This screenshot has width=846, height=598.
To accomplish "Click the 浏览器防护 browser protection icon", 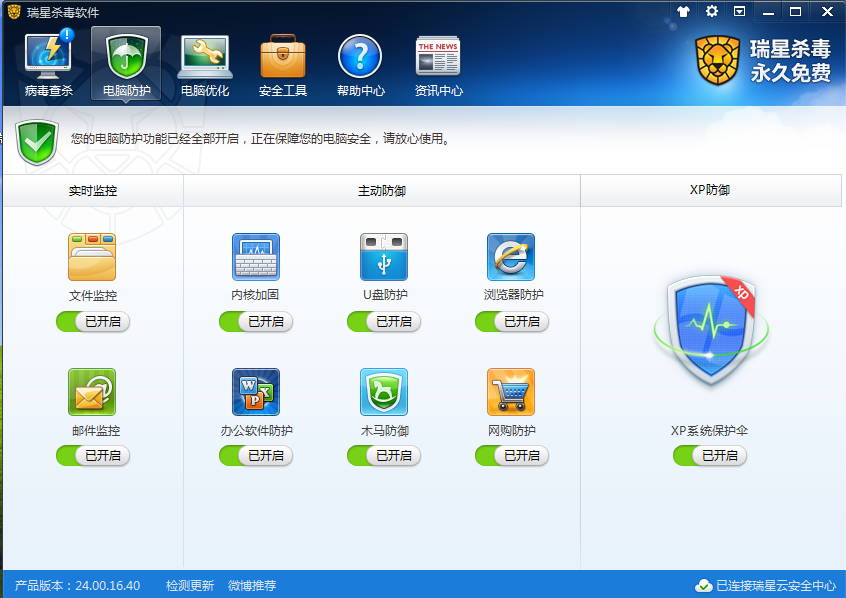I will tap(512, 256).
